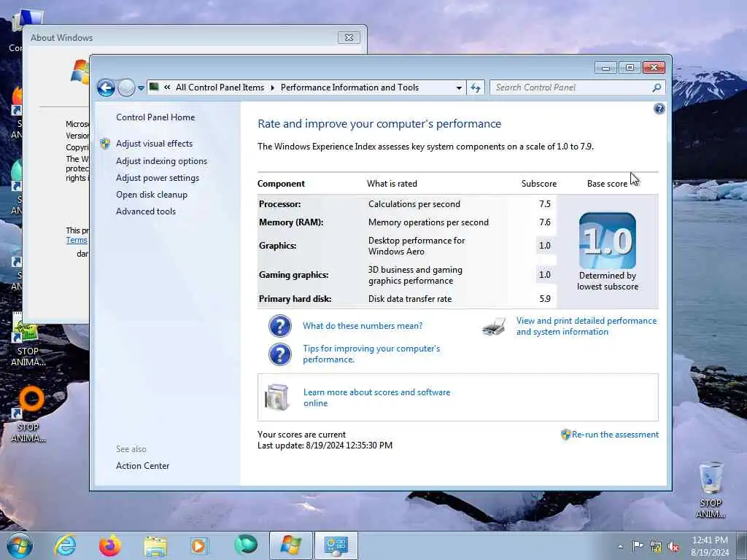Close the About Windows dialog
This screenshot has height=560, width=747.
click(x=349, y=37)
